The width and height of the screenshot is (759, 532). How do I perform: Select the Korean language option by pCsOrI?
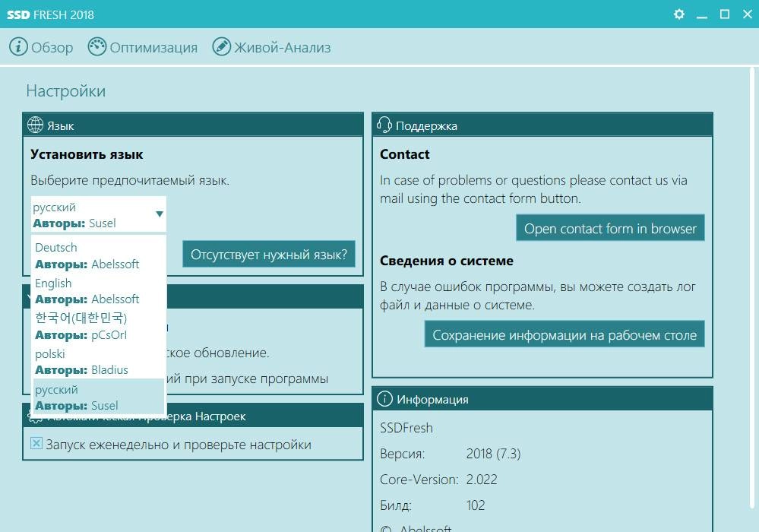(x=99, y=326)
